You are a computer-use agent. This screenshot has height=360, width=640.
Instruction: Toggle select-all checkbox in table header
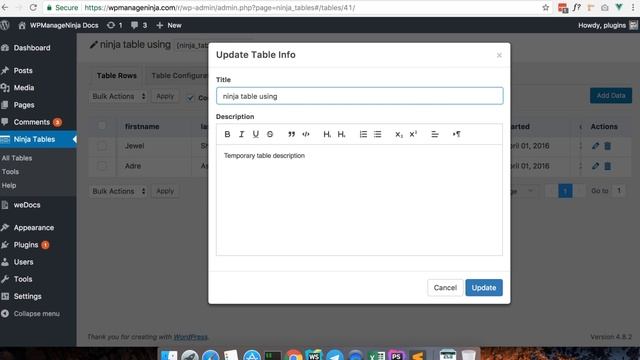click(x=102, y=126)
